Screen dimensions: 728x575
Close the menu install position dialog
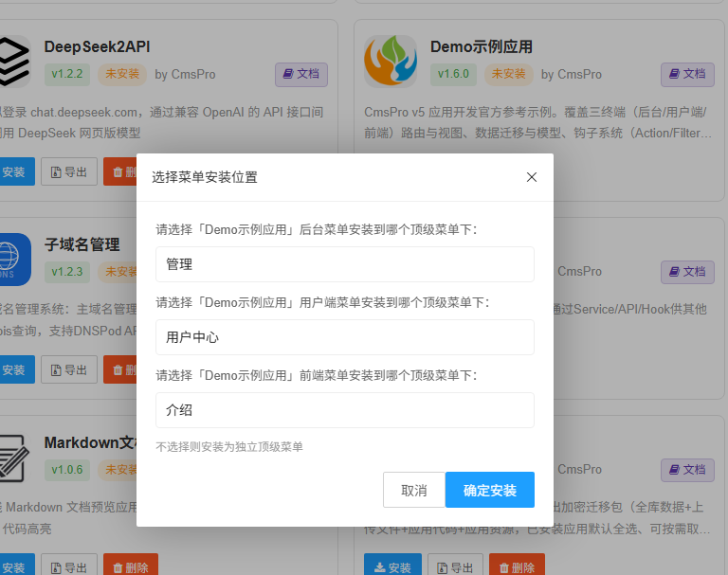click(x=532, y=177)
